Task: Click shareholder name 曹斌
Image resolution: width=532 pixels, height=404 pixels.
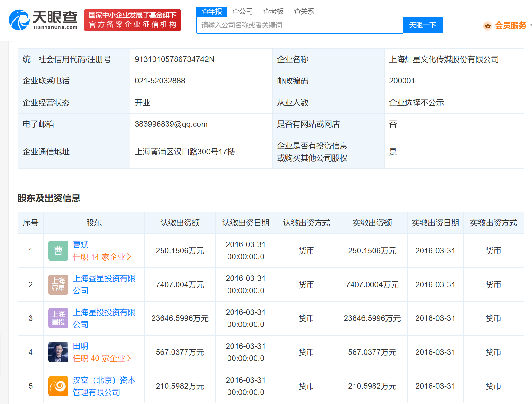Action: (x=80, y=245)
